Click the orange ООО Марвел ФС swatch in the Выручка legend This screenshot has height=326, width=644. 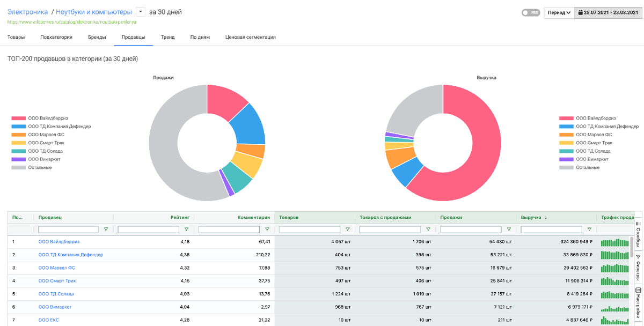566,135
